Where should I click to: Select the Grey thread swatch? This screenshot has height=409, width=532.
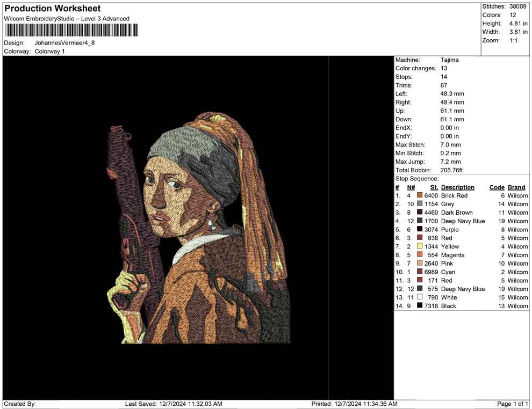(x=420, y=204)
